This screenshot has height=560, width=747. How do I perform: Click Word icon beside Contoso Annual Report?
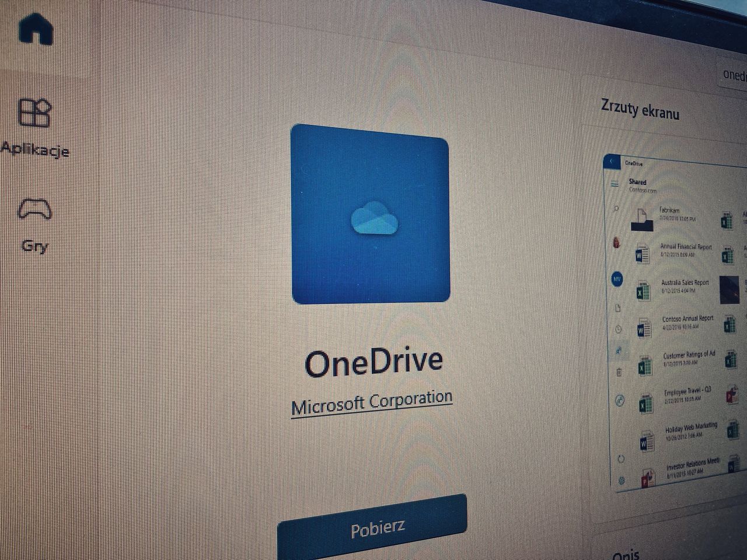[x=644, y=330]
